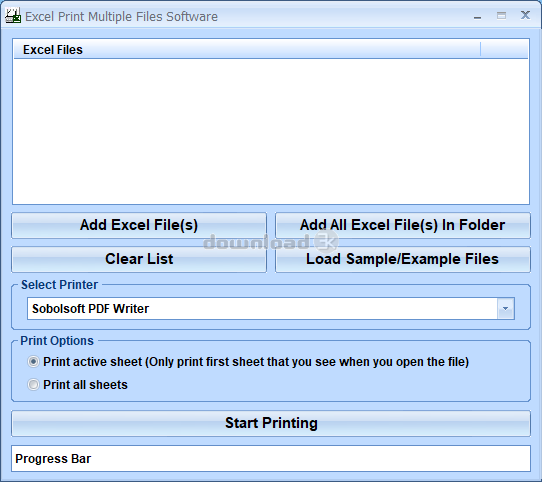The width and height of the screenshot is (542, 482).
Task: Close the Excel Print Multiple Files Software window
Action: pos(525,15)
